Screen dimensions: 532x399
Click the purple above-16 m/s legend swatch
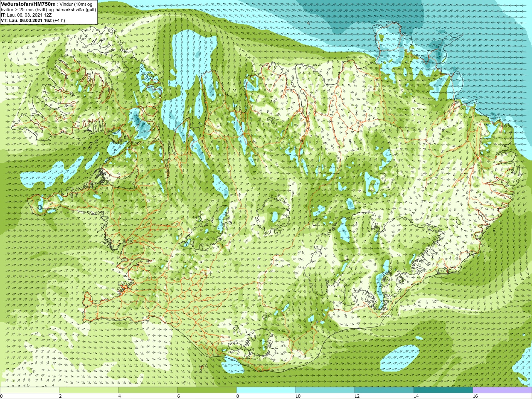click(502, 390)
